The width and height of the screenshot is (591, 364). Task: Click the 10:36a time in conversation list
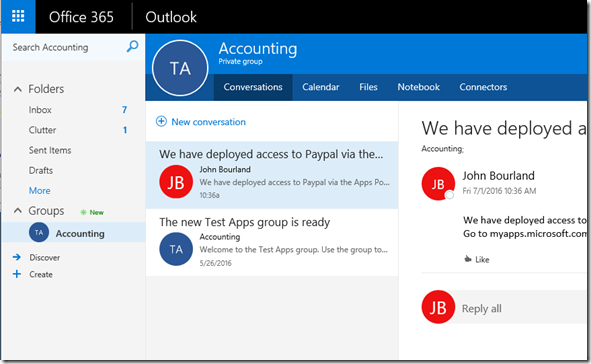click(x=210, y=195)
